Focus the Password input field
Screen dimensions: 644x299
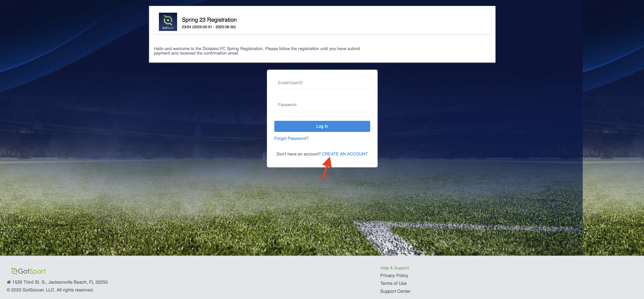click(x=322, y=105)
